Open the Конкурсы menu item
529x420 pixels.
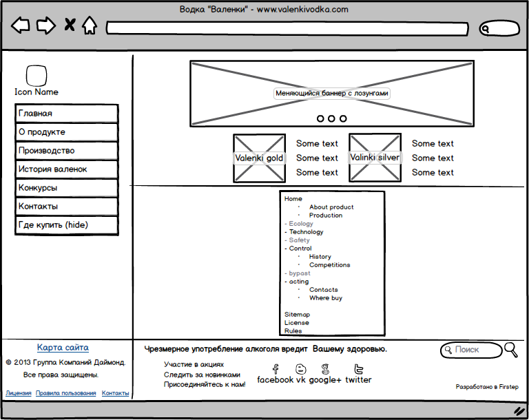[67, 187]
